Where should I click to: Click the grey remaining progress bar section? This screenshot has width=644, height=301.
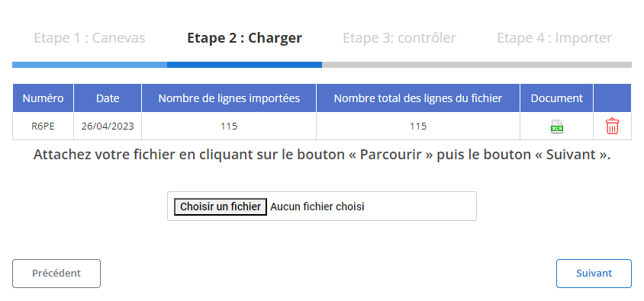tap(477, 65)
